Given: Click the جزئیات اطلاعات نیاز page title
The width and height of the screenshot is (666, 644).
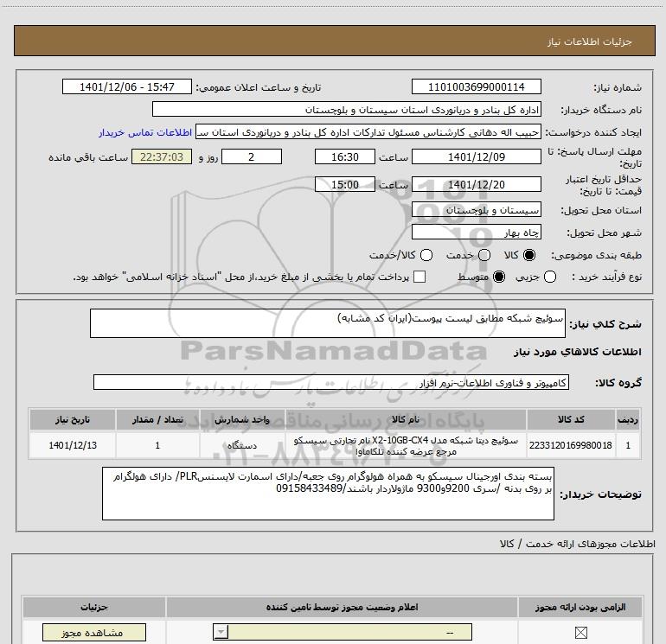Looking at the screenshot, I should coord(590,41).
